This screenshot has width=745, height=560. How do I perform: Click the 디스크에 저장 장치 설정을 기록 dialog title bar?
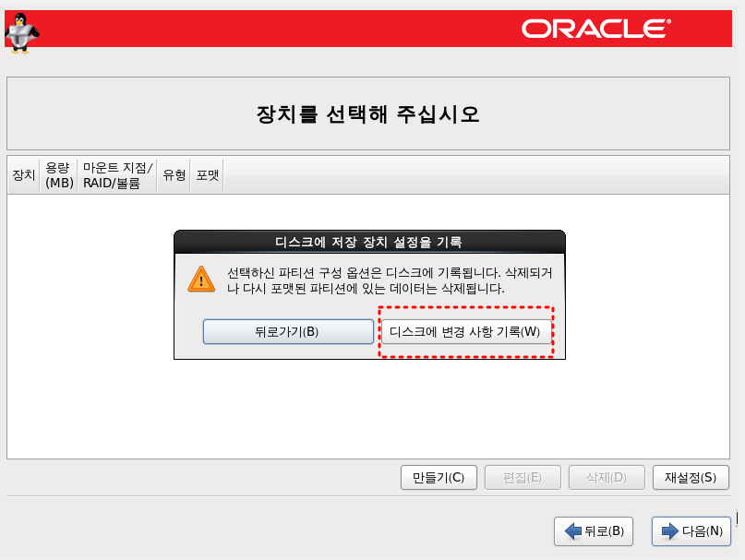point(369,243)
